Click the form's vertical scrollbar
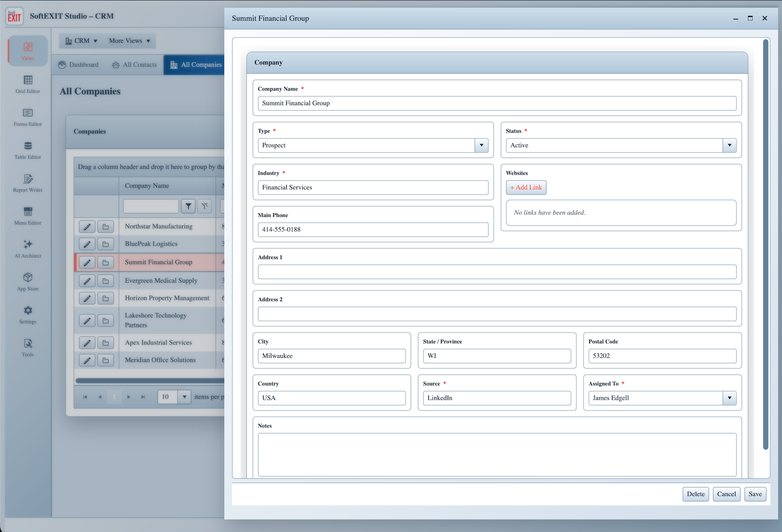Screen dimensions: 782x532 click(x=766, y=244)
